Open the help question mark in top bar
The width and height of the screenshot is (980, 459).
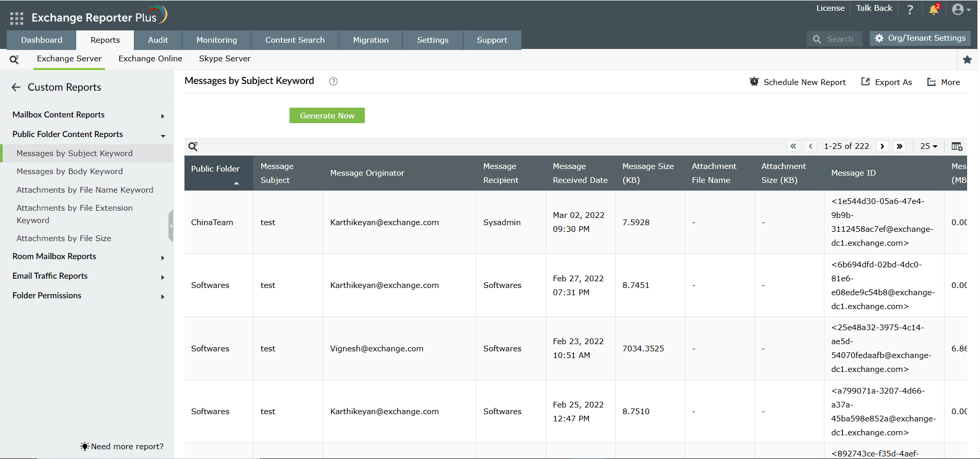coord(910,10)
